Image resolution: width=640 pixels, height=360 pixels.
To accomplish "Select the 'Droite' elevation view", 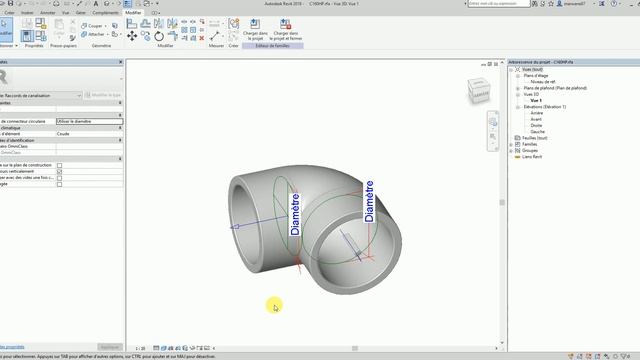I will click(x=536, y=125).
